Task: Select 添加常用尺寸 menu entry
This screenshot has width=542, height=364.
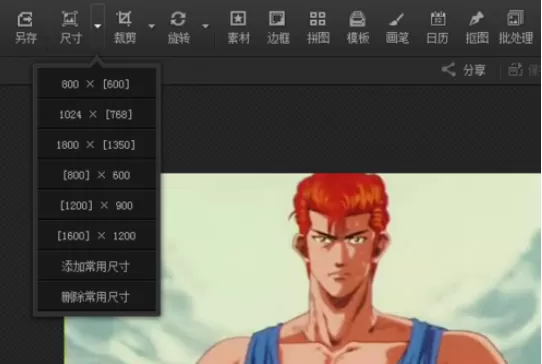Action: 96,266
